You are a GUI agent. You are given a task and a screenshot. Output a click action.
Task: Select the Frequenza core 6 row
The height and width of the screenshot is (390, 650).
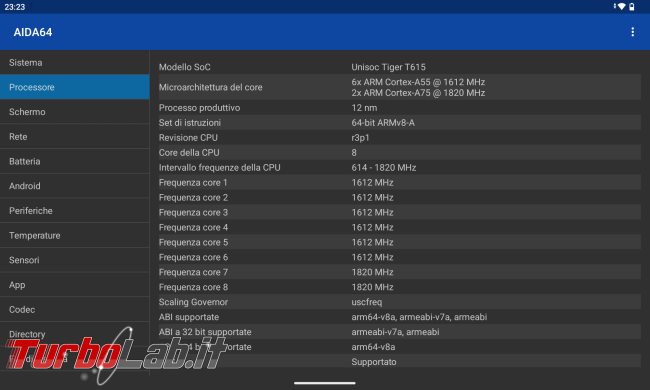coord(400,257)
